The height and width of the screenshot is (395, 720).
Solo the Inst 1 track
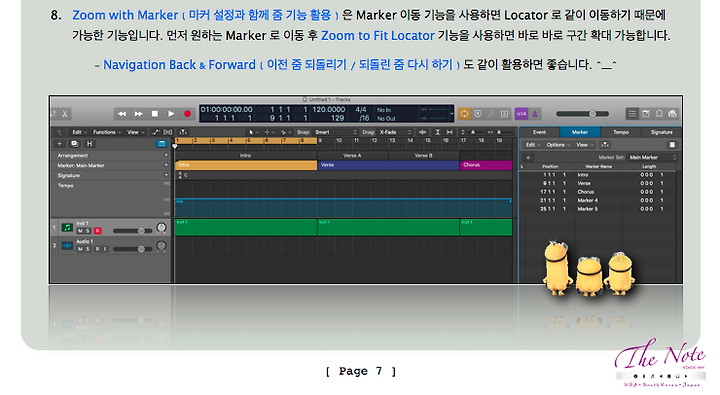88,231
